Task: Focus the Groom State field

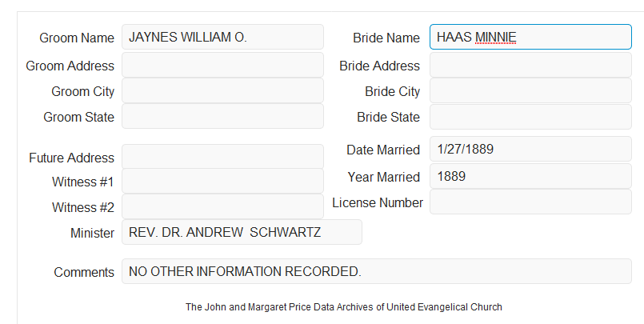Action: 222,116
